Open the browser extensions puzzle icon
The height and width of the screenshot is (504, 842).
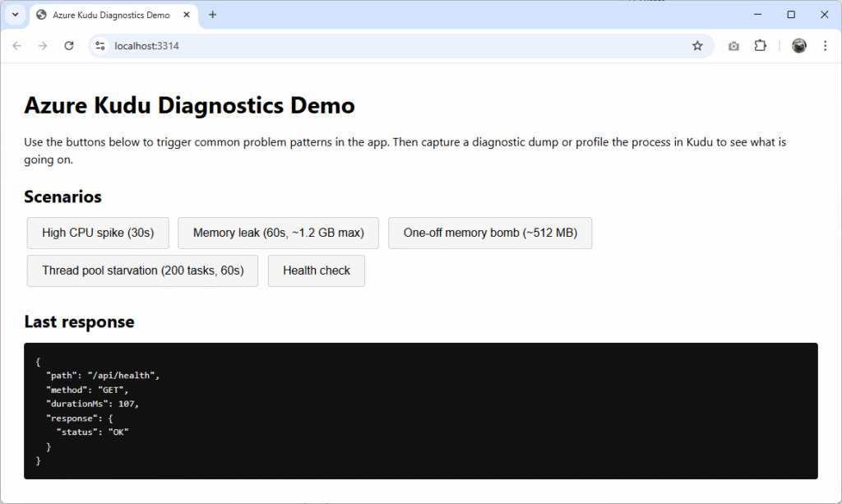tap(760, 45)
